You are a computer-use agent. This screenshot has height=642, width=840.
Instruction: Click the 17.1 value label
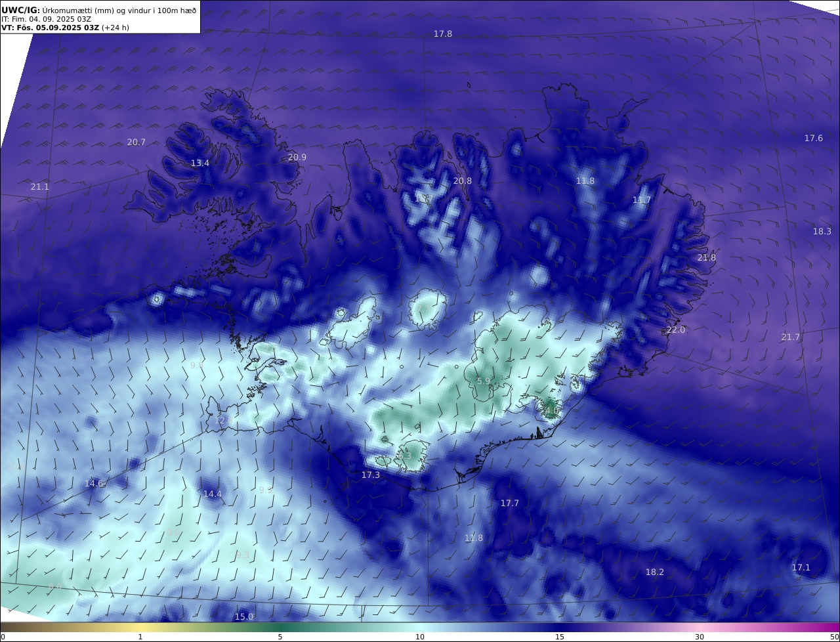801,567
